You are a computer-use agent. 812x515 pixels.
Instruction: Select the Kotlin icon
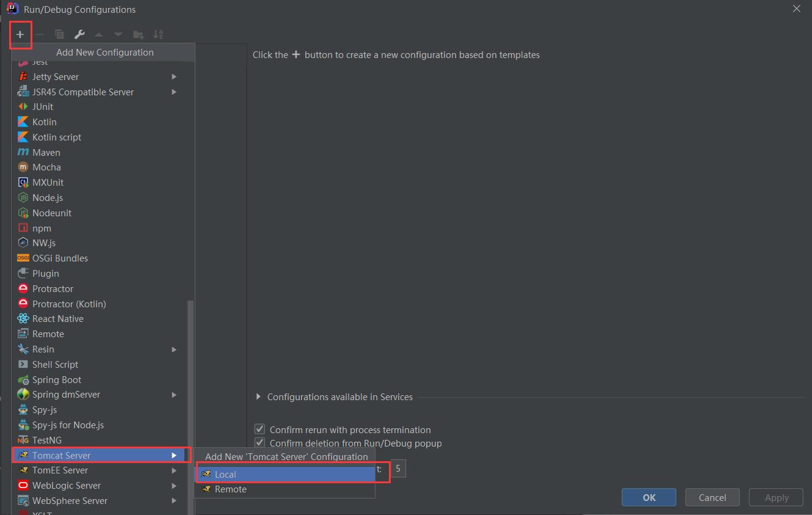tap(23, 122)
